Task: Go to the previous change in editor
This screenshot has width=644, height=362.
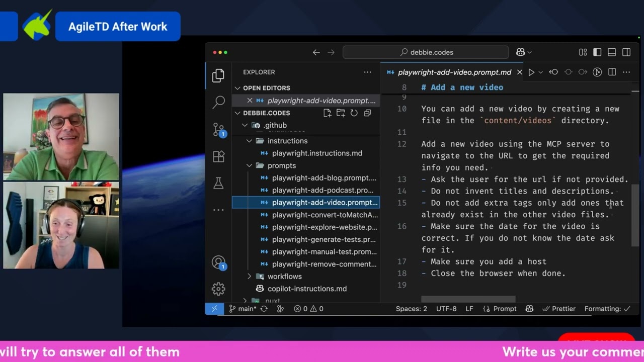Action: point(553,72)
